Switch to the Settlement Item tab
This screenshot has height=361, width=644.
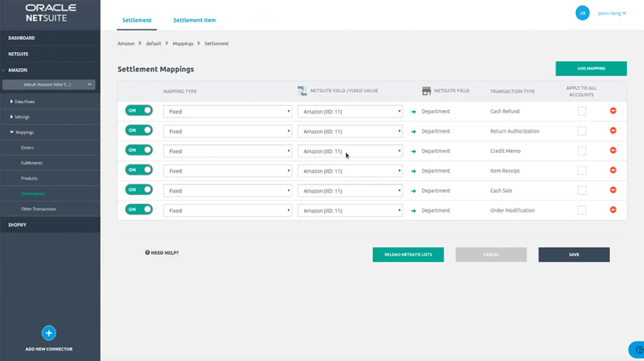tap(194, 20)
